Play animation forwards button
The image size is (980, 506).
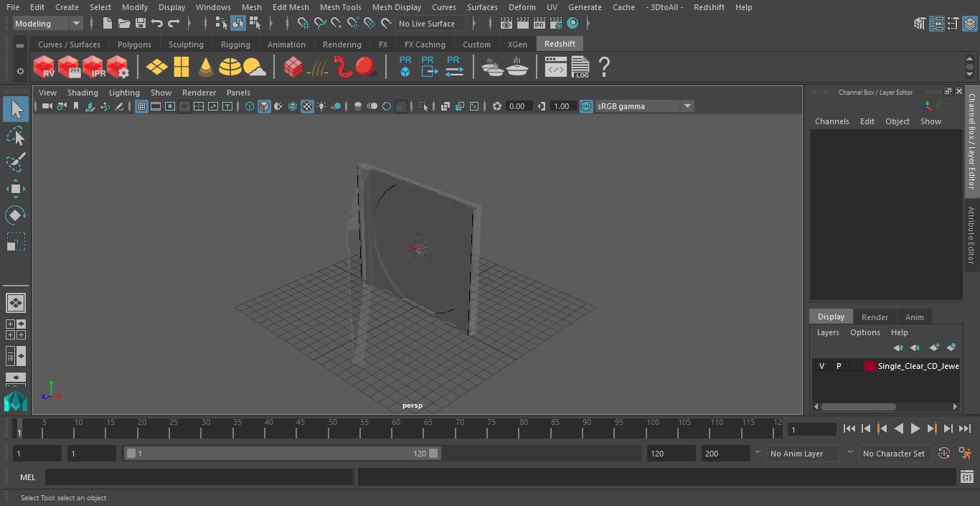pyautogui.click(x=915, y=428)
